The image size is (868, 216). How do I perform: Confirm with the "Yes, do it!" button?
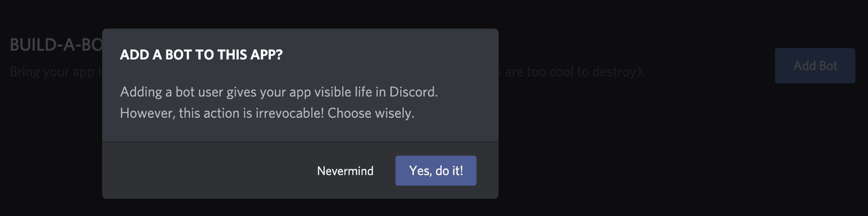[x=435, y=171]
